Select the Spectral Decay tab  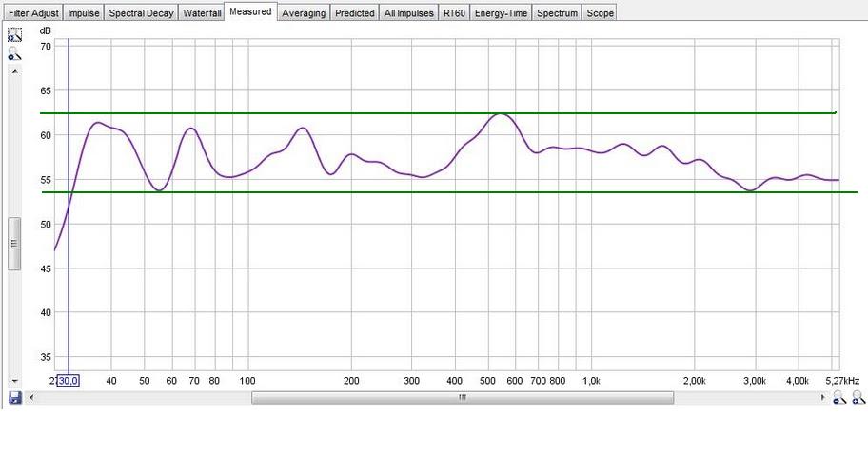[139, 13]
